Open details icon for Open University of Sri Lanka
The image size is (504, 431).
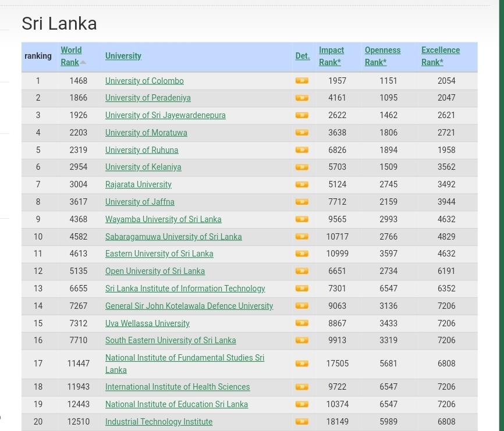pyautogui.click(x=301, y=271)
